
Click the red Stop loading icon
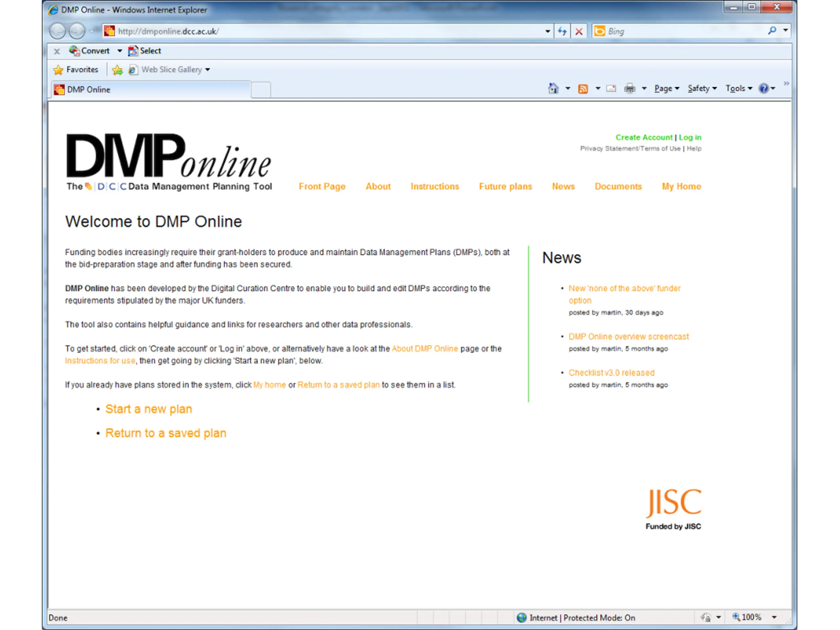pos(579,31)
